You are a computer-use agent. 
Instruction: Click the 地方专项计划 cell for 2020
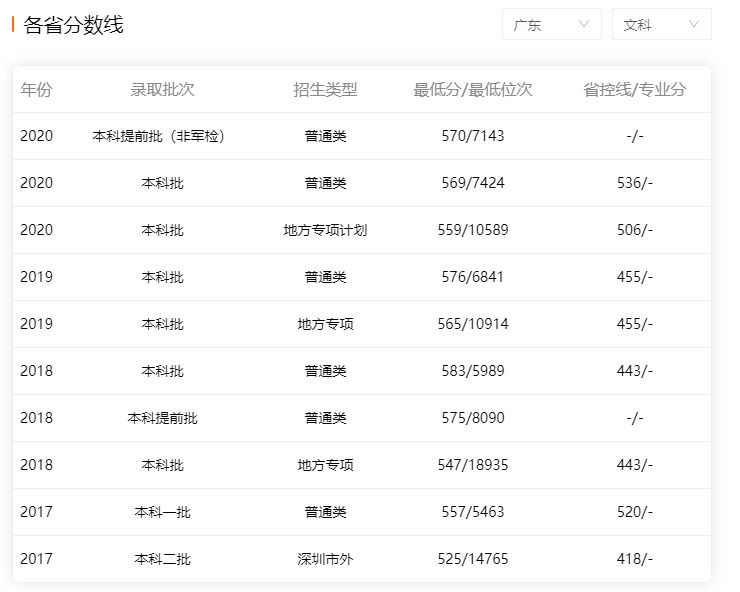pyautogui.click(x=325, y=230)
